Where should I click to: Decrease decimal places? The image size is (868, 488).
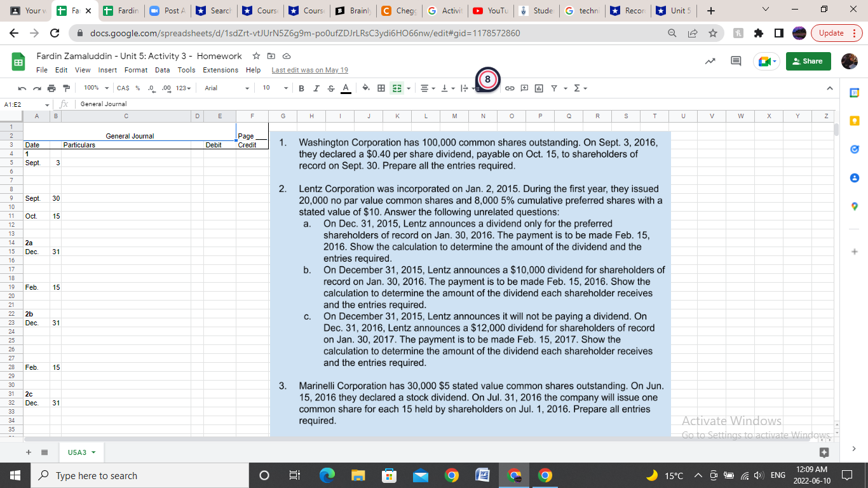pyautogui.click(x=152, y=88)
